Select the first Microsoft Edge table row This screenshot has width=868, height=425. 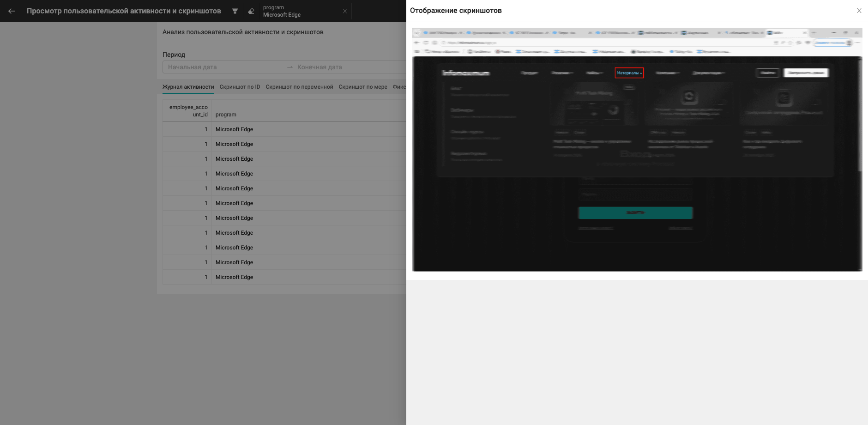coord(284,129)
